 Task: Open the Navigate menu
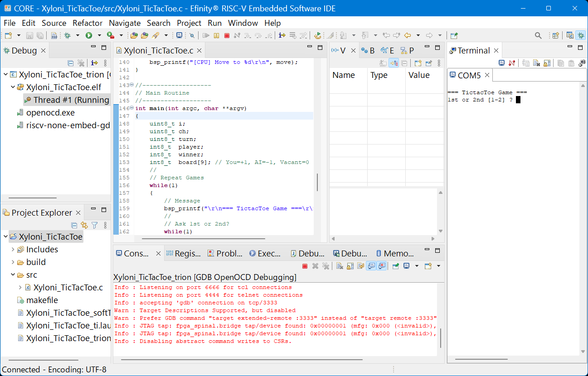coord(125,23)
